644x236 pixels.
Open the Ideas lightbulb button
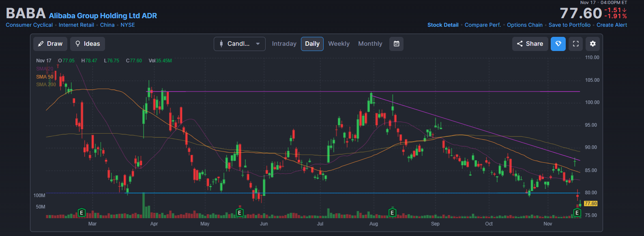88,44
